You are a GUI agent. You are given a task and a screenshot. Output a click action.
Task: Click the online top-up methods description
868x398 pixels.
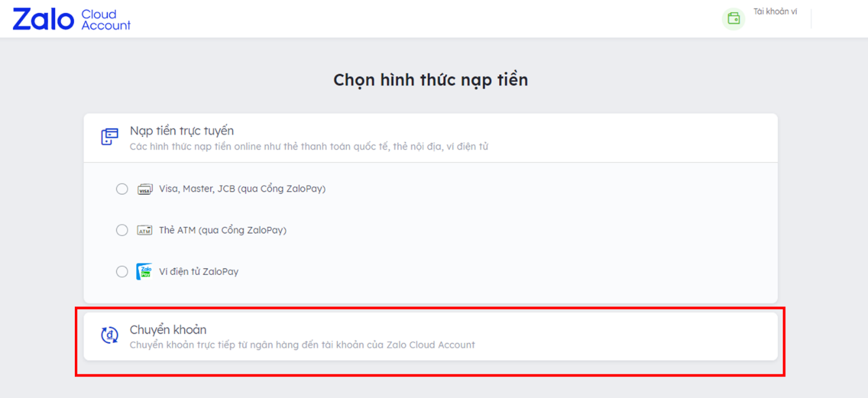click(x=309, y=147)
